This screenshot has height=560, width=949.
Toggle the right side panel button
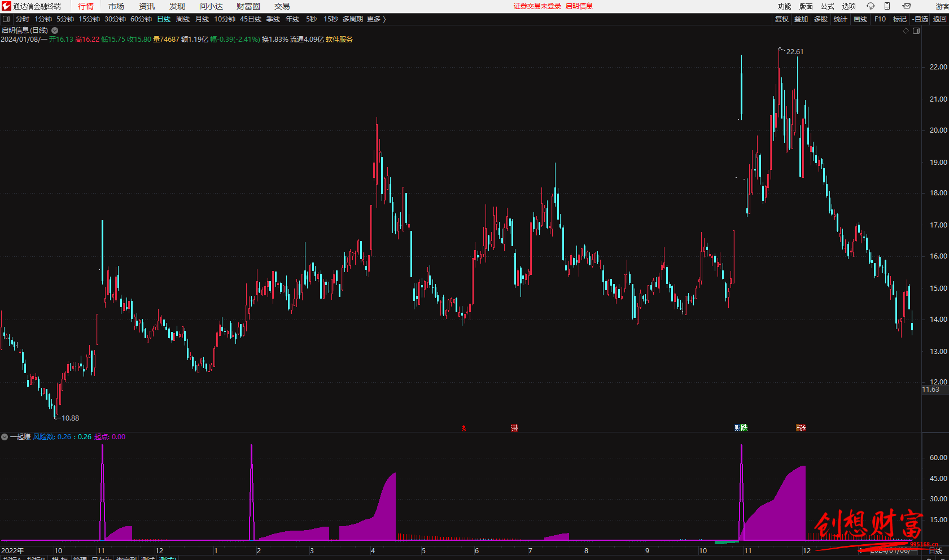tap(916, 30)
